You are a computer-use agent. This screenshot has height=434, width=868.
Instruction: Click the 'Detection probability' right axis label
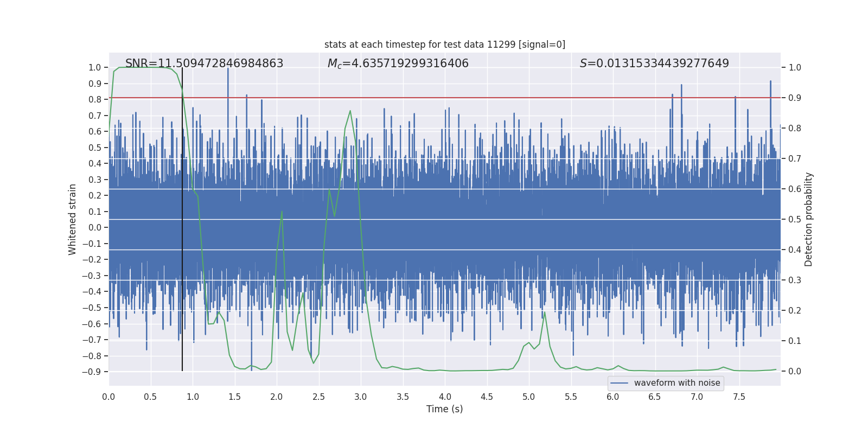(x=809, y=219)
